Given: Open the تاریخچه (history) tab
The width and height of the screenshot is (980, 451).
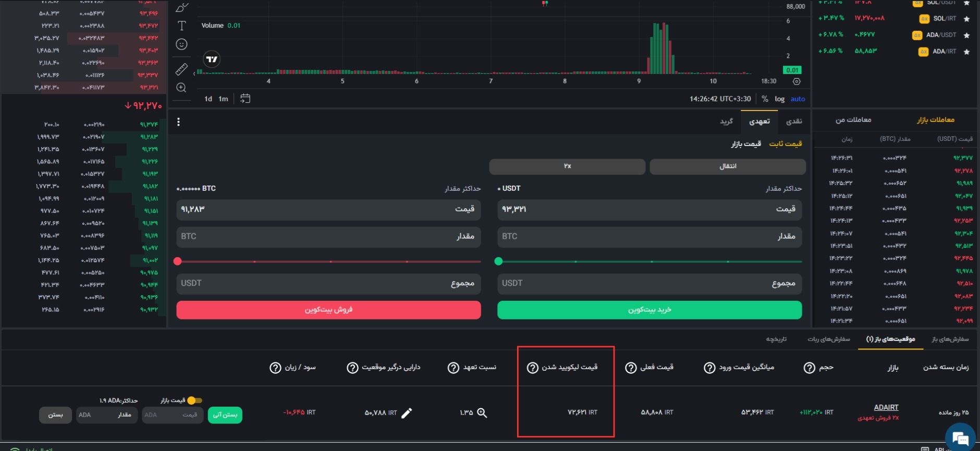Looking at the screenshot, I should click(x=776, y=339).
